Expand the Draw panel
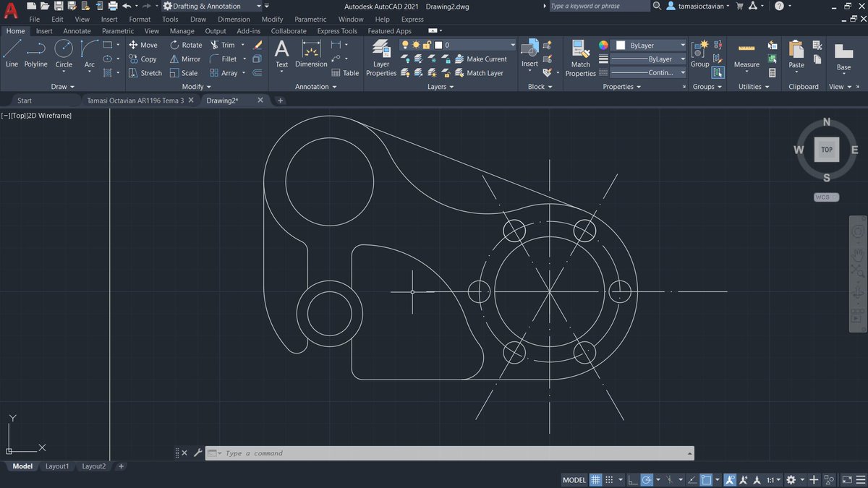 click(x=63, y=87)
